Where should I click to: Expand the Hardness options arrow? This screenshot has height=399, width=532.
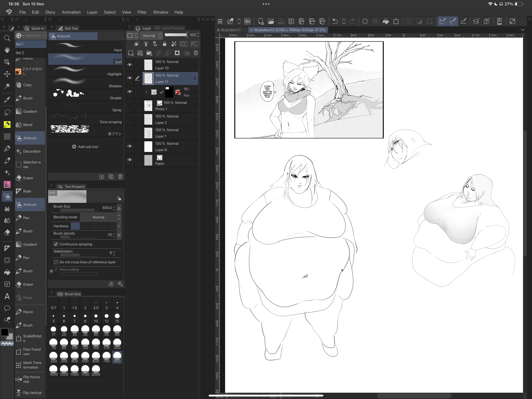click(119, 226)
